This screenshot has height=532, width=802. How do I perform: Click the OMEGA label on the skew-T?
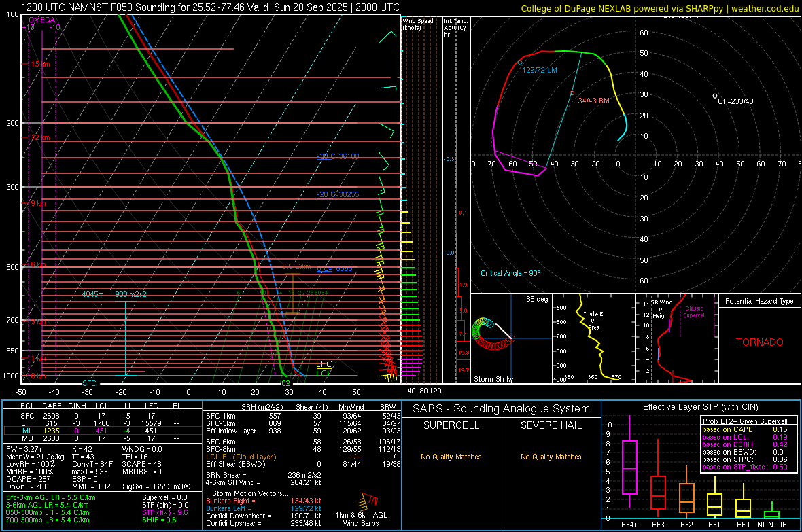click(42, 20)
